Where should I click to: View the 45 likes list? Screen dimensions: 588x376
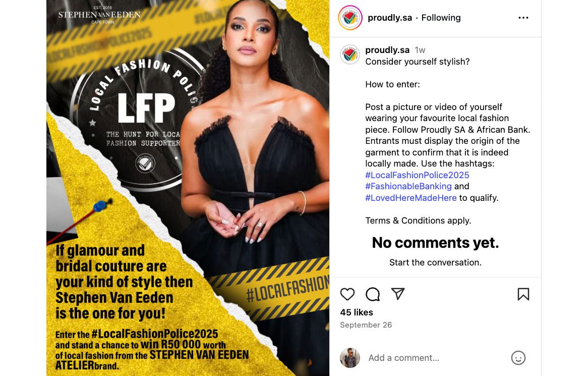pyautogui.click(x=357, y=312)
